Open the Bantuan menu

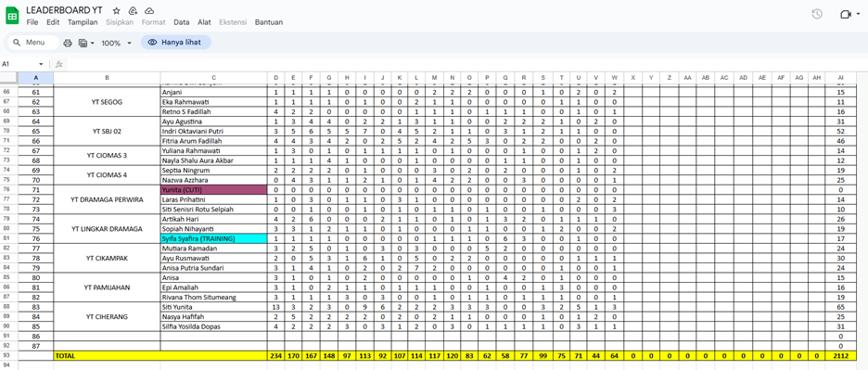269,22
